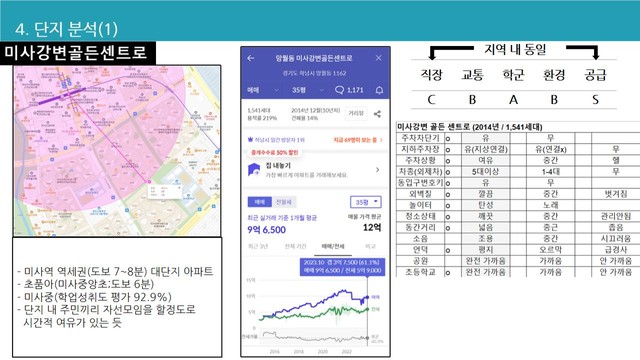Viewport: 640px width, 360px height.
Task: Tap the notification bell icon
Action: click(x=379, y=90)
